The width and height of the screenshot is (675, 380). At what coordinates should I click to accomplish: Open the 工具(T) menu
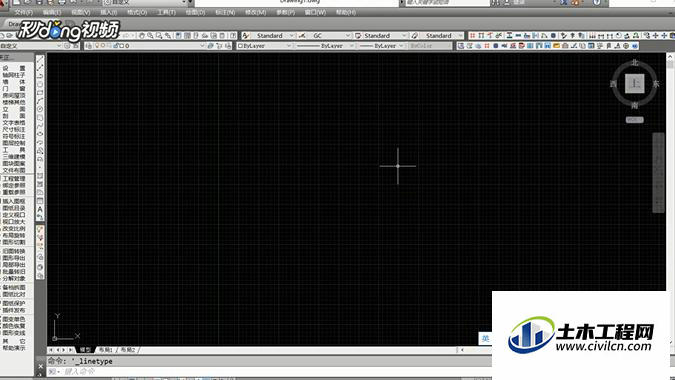click(x=166, y=12)
